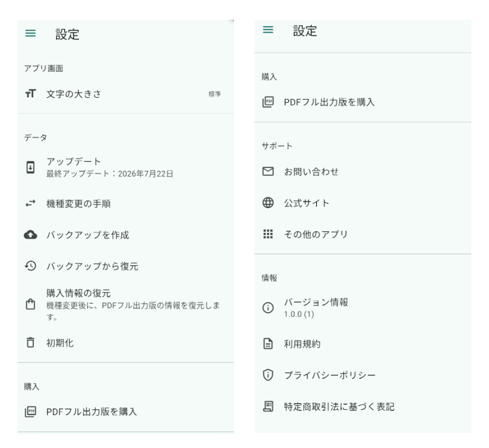Tap the trash icon next to 初期化
This screenshot has width=489, height=448.
(x=30, y=343)
